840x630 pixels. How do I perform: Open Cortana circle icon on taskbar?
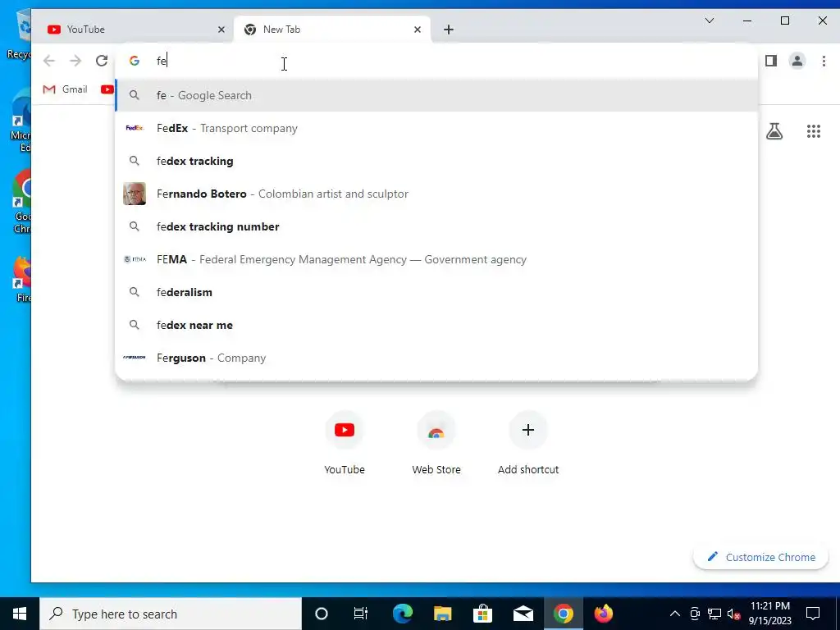(322, 614)
